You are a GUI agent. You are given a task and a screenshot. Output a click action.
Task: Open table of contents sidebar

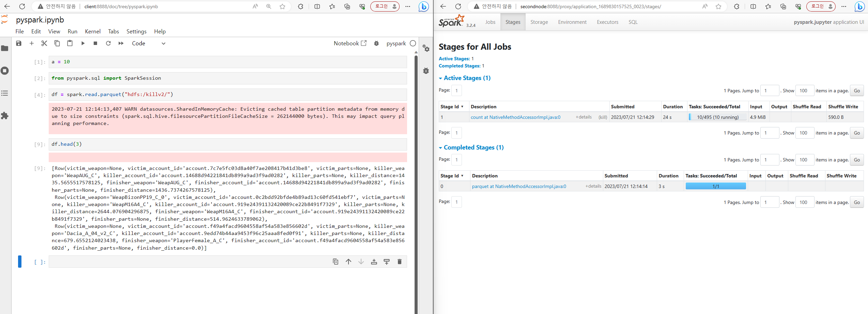point(5,93)
